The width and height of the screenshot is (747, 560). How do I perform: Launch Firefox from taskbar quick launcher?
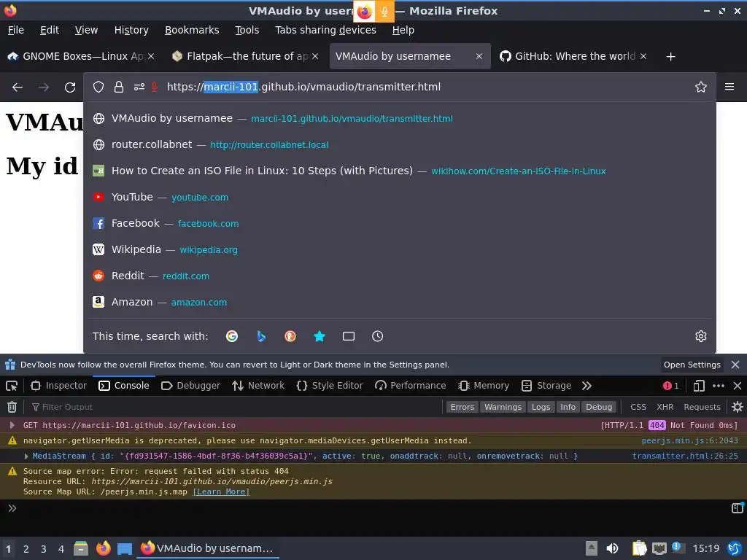coord(104,548)
